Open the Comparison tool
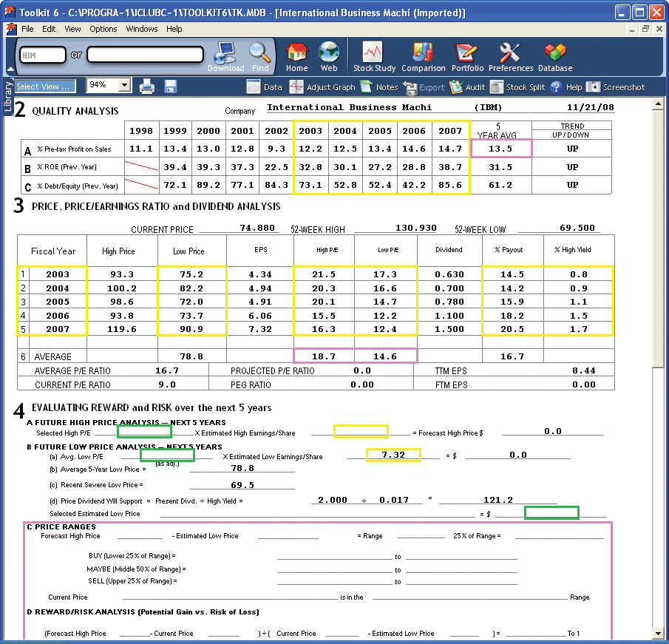 tap(423, 55)
